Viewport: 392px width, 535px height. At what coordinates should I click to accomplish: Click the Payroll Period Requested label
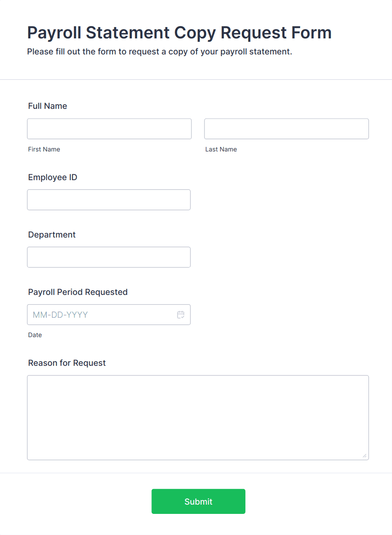(78, 292)
